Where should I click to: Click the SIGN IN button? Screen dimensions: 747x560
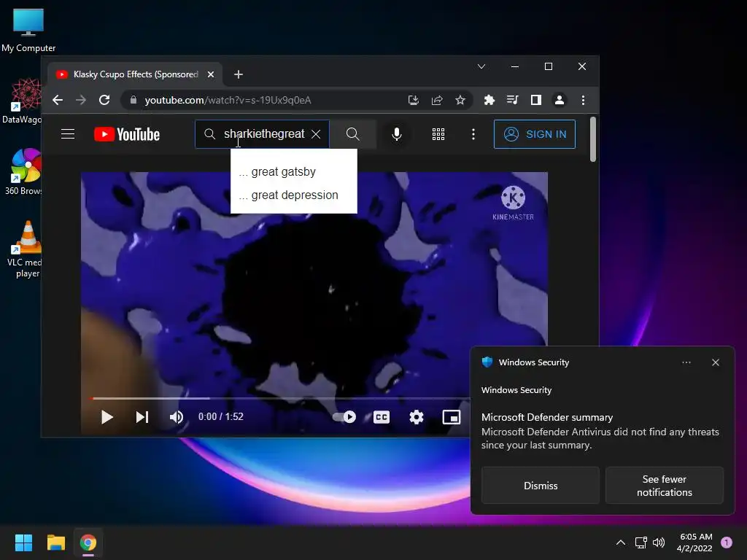535,134
